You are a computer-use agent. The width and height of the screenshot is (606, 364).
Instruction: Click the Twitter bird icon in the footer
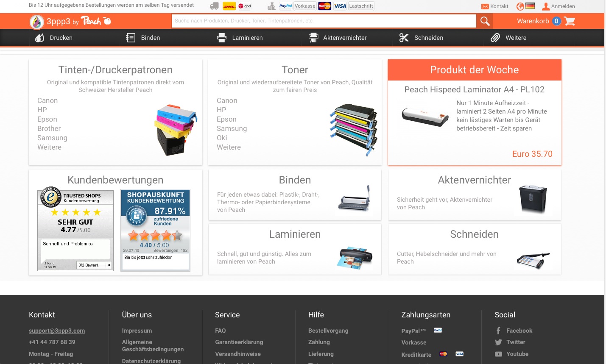tap(498, 342)
